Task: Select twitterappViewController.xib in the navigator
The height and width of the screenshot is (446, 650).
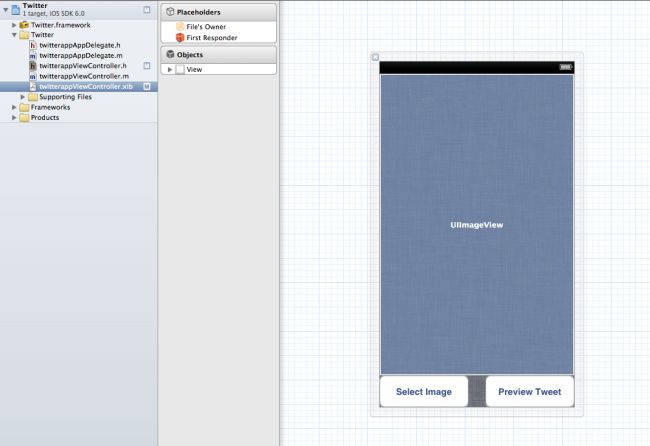Action: pyautogui.click(x=79, y=87)
